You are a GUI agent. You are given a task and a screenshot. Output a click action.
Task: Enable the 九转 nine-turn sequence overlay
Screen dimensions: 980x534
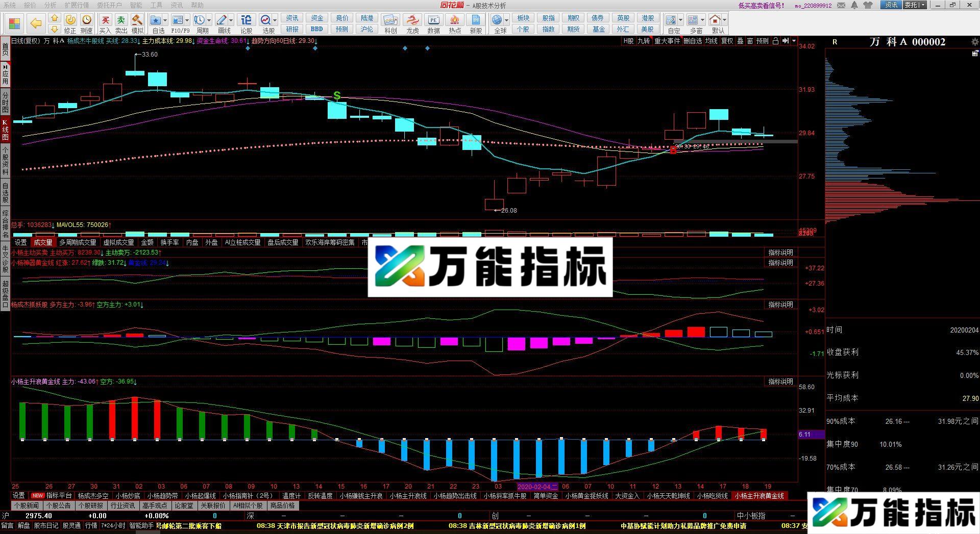click(x=645, y=41)
